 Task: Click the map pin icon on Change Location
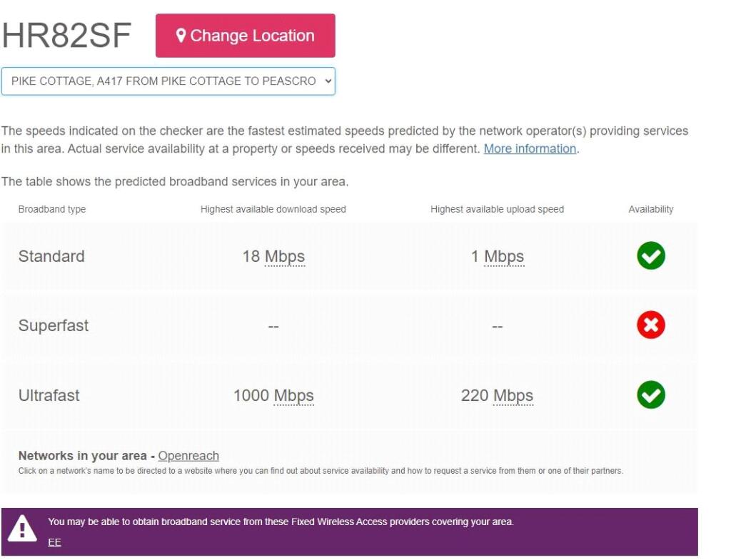(x=181, y=36)
